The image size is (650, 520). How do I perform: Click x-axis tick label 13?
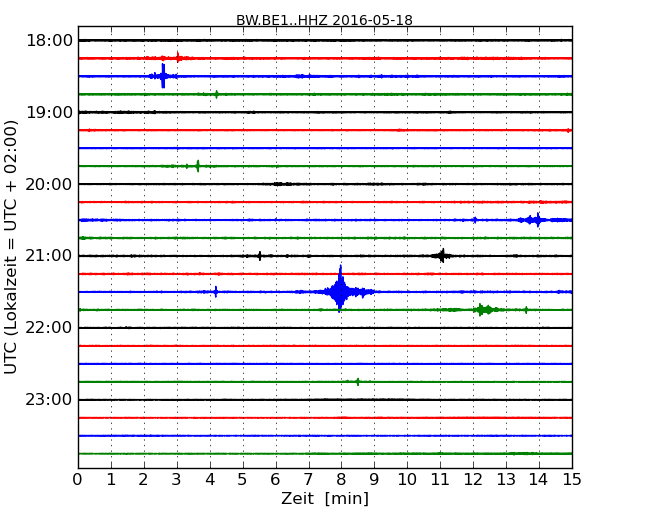[506, 480]
